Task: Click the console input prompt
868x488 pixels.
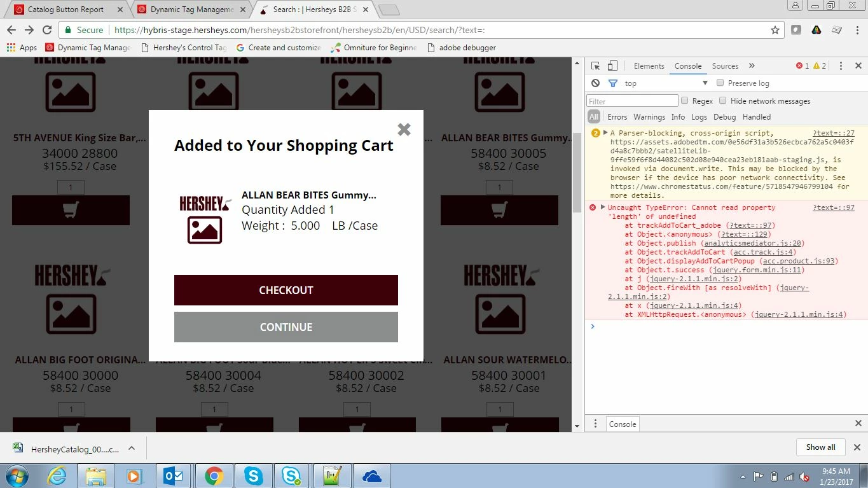Action: click(x=726, y=326)
